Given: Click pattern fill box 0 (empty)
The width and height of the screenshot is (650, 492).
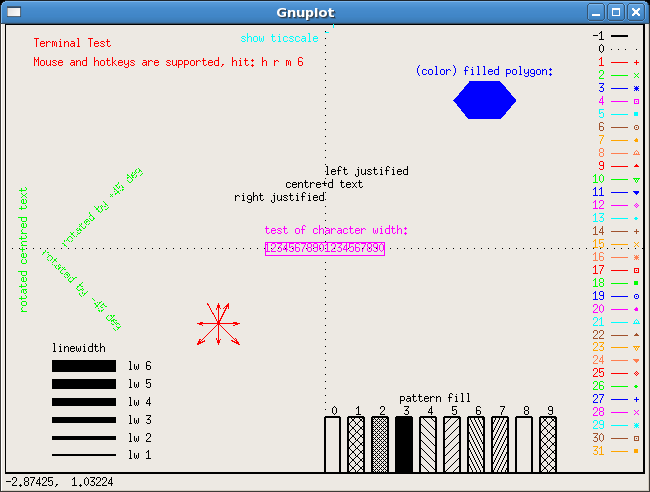Looking at the screenshot, I should [x=332, y=445].
